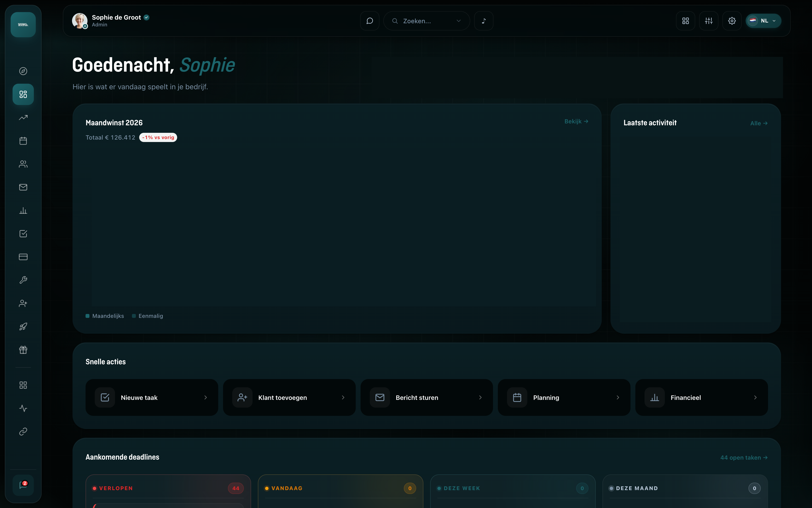Viewport: 812px width, 508px height.
Task: Open the NL language dropdown
Action: (x=763, y=21)
